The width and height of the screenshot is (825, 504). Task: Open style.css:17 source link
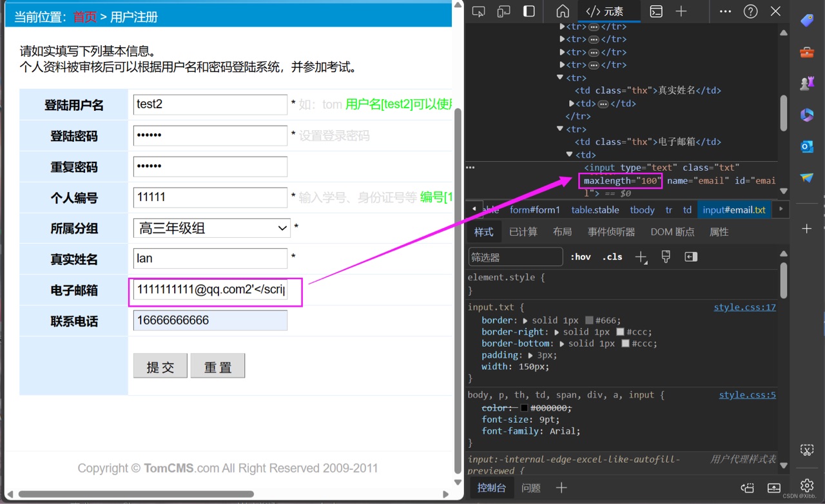[744, 307]
